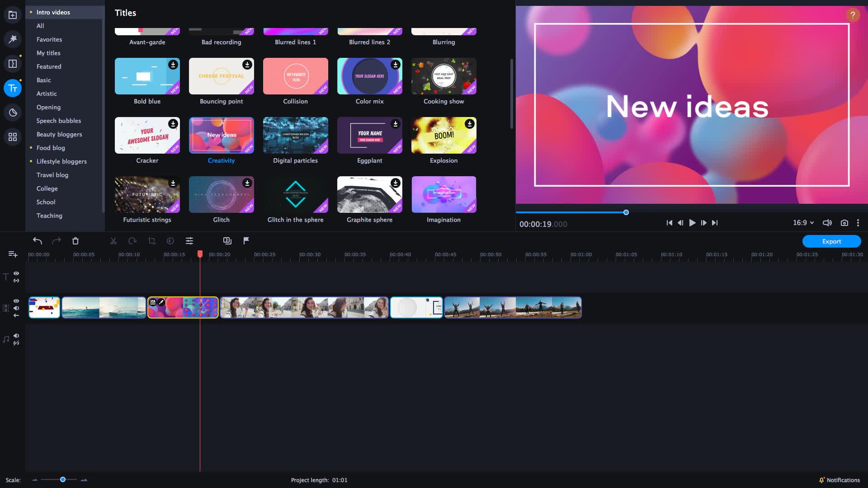Open the 16:9 aspect ratio dropdown
Image resolution: width=868 pixels, height=488 pixels.
pyautogui.click(x=802, y=223)
